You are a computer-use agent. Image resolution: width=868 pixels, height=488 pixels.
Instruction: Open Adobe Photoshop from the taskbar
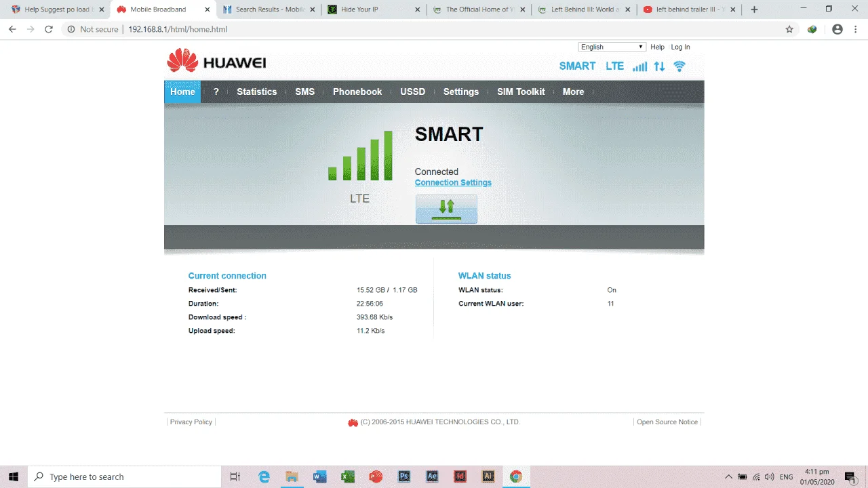point(404,476)
